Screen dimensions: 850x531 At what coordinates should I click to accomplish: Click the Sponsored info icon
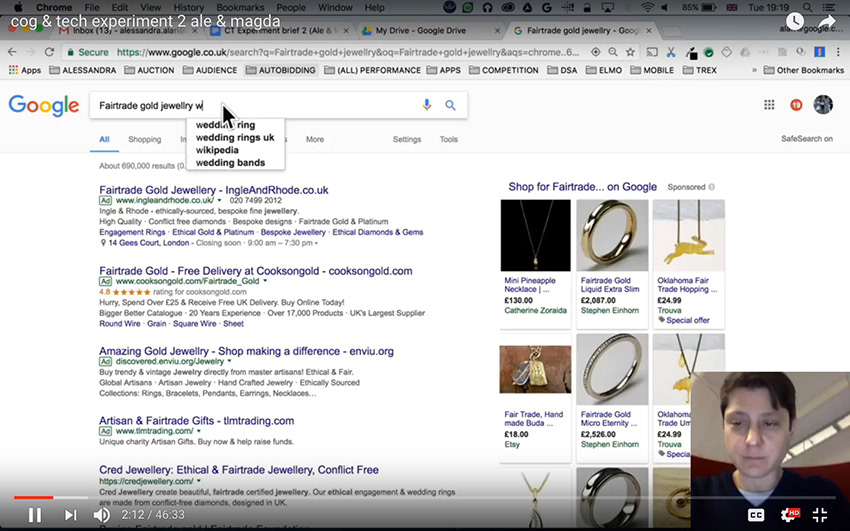coord(712,187)
